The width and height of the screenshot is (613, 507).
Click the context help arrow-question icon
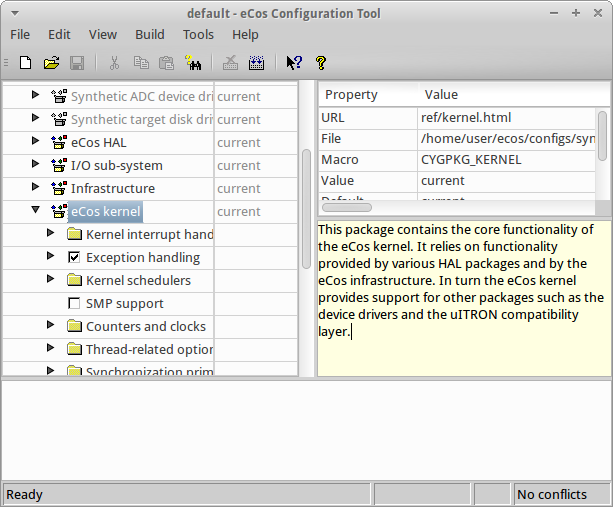pyautogui.click(x=294, y=63)
